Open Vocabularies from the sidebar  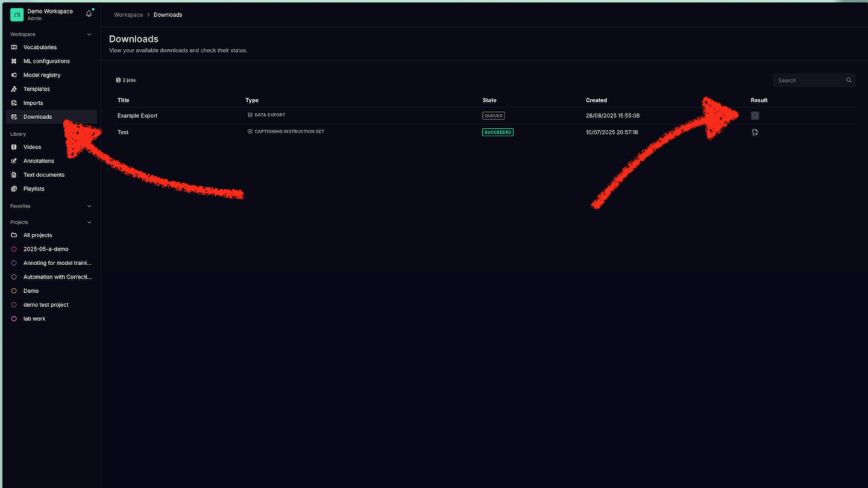(x=40, y=47)
